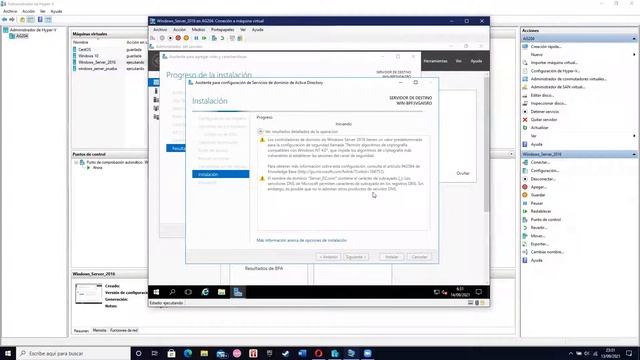
Task: Collapse the automatic checkpoint tree node
Action: pyautogui.click(x=76, y=162)
